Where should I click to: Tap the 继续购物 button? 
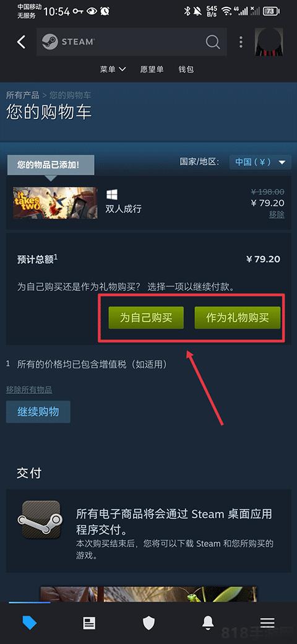[x=38, y=412]
